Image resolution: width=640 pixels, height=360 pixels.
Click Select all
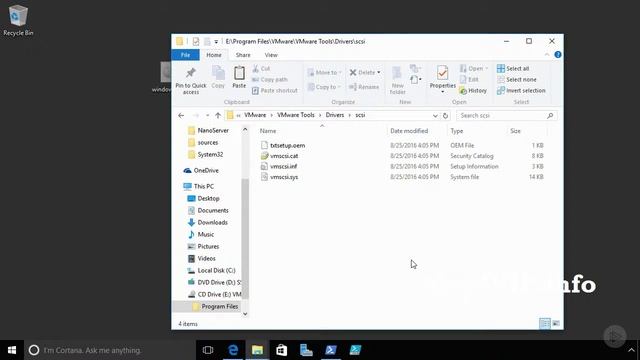(513, 69)
